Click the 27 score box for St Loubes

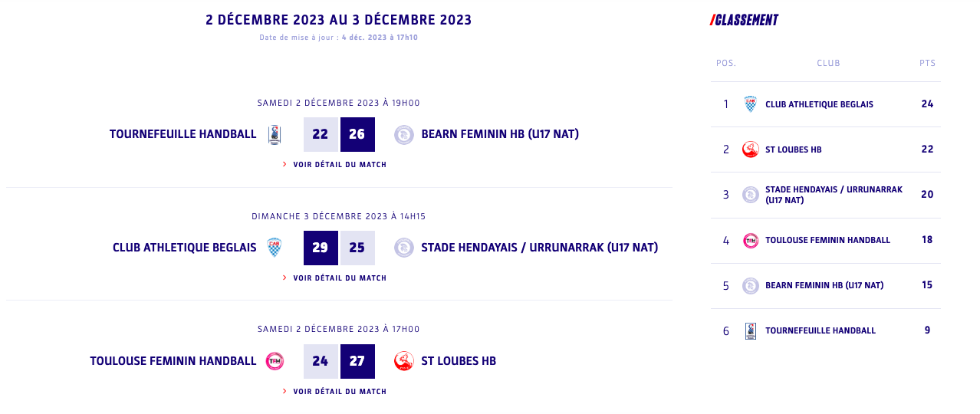click(x=357, y=361)
